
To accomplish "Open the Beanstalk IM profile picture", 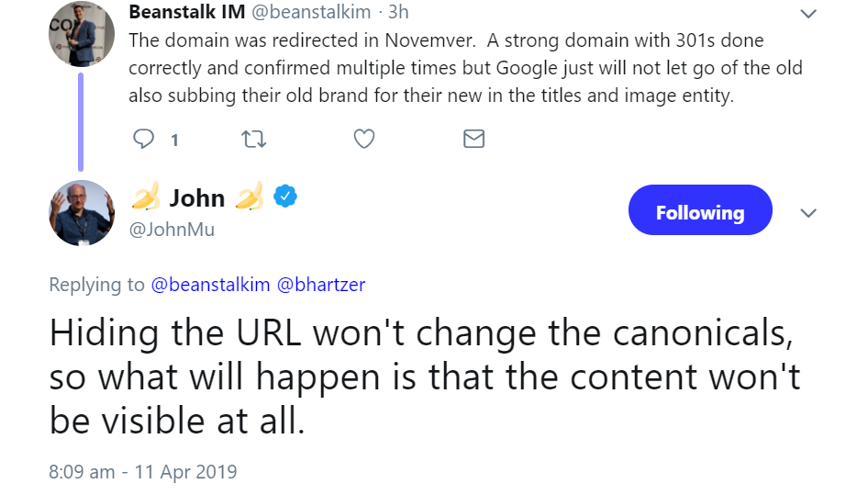I will pos(81,34).
